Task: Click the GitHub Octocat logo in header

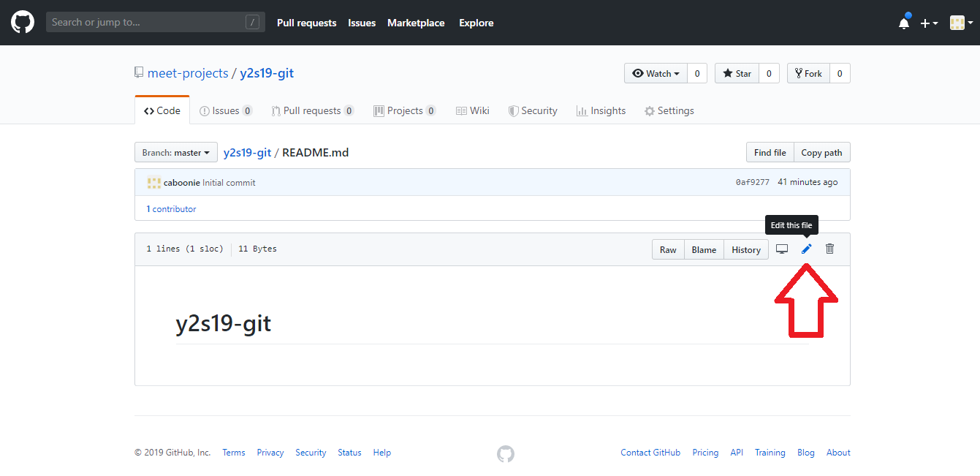Action: tap(23, 23)
